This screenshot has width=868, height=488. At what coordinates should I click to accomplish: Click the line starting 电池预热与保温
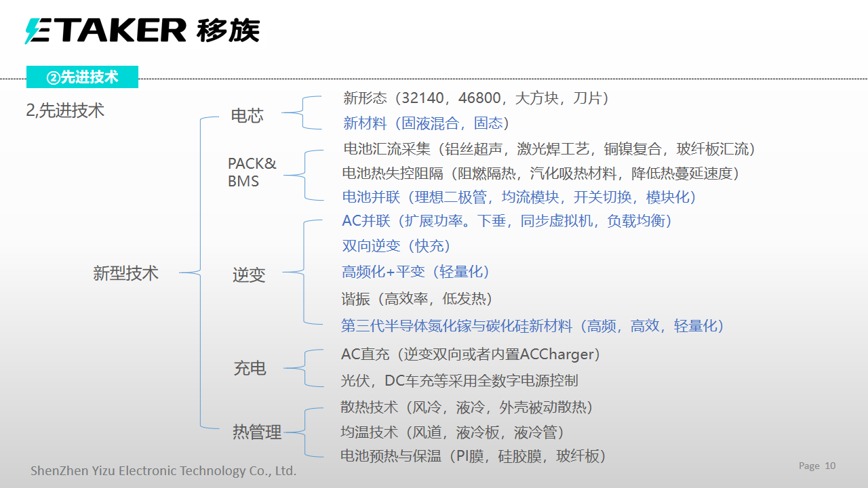[x=473, y=456]
